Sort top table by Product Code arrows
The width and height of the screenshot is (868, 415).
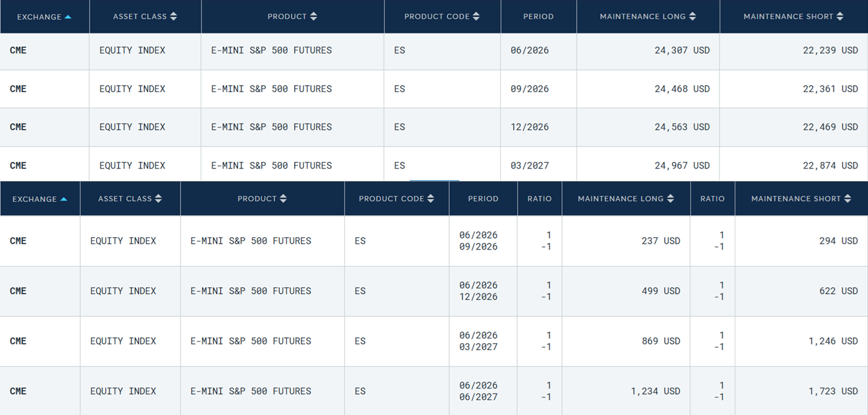pyautogui.click(x=476, y=16)
